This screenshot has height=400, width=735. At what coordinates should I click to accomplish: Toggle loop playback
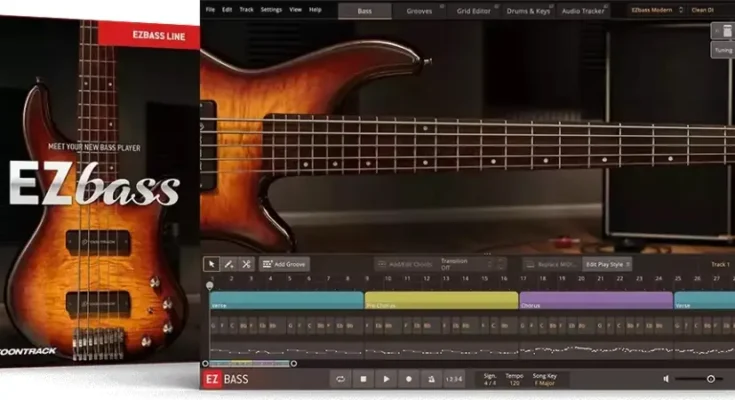pos(341,379)
